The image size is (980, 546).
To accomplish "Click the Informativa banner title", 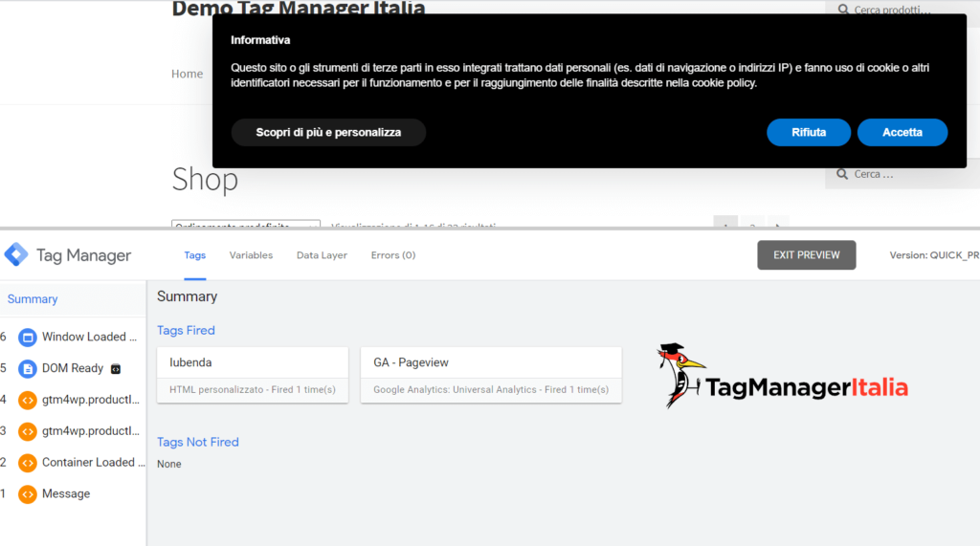I will 260,40.
